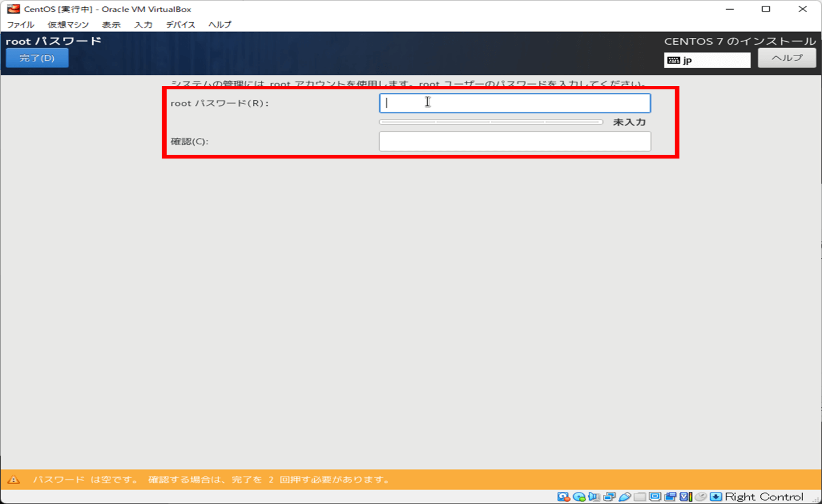The image size is (822, 504).
Task: Click the display settings status icon
Action: pos(655,497)
